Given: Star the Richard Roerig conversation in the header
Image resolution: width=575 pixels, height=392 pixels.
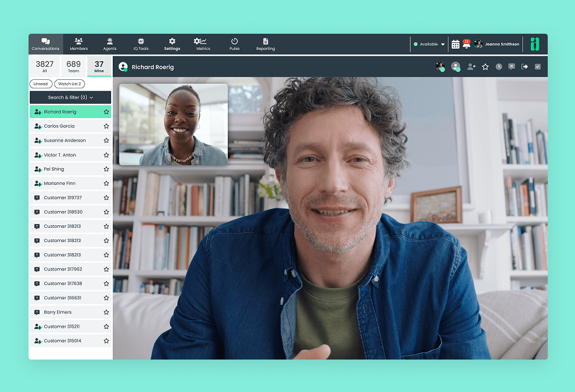Looking at the screenshot, I should click(485, 67).
